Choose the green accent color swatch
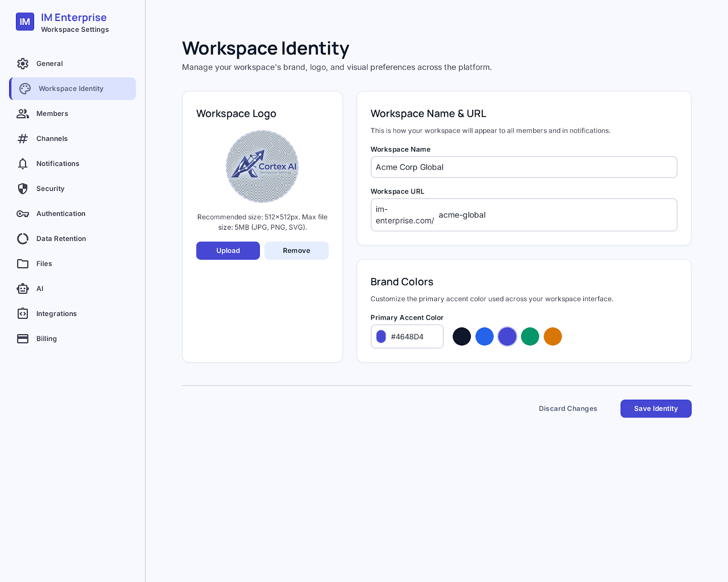Image resolution: width=728 pixels, height=582 pixels. pyautogui.click(x=530, y=336)
